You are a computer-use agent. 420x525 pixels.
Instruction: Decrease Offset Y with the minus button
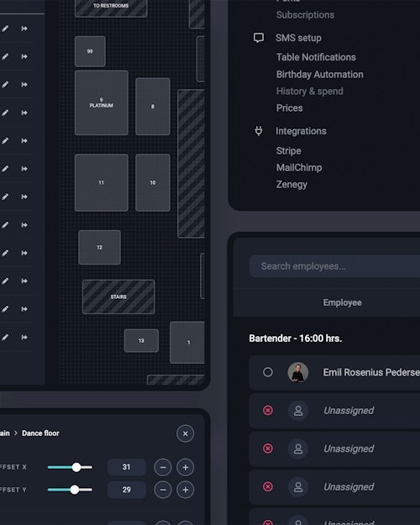coord(163,490)
